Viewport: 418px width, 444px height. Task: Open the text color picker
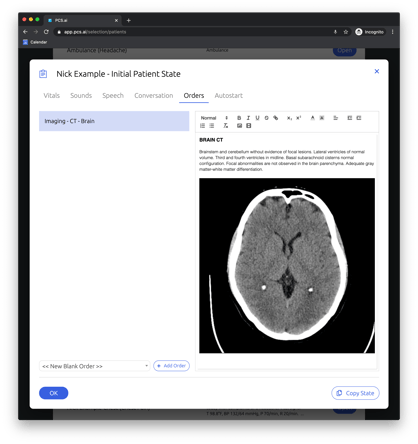click(312, 118)
